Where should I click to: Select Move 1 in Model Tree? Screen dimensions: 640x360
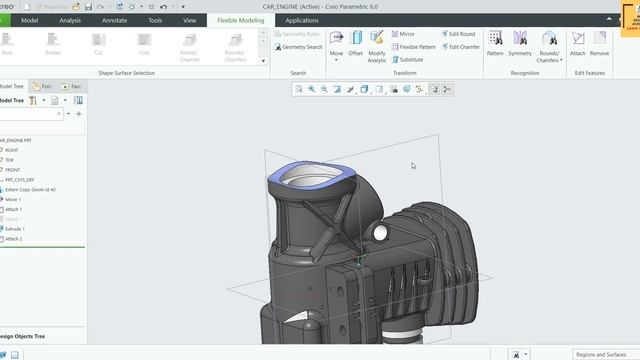pos(13,200)
